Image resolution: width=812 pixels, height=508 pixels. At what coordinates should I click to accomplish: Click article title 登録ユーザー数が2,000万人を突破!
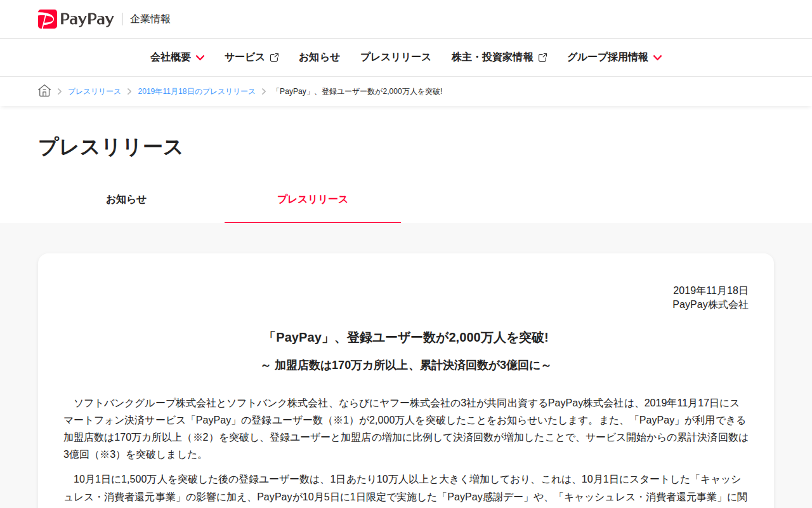coord(406,338)
